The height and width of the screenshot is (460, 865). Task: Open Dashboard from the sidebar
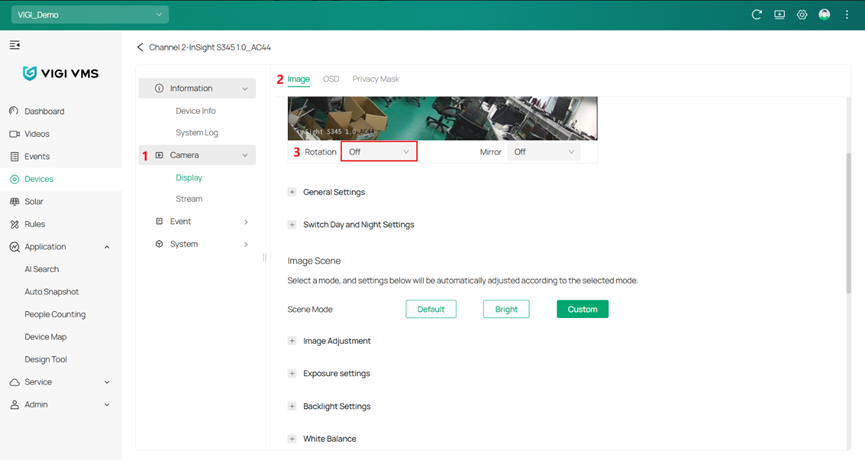pyautogui.click(x=44, y=111)
